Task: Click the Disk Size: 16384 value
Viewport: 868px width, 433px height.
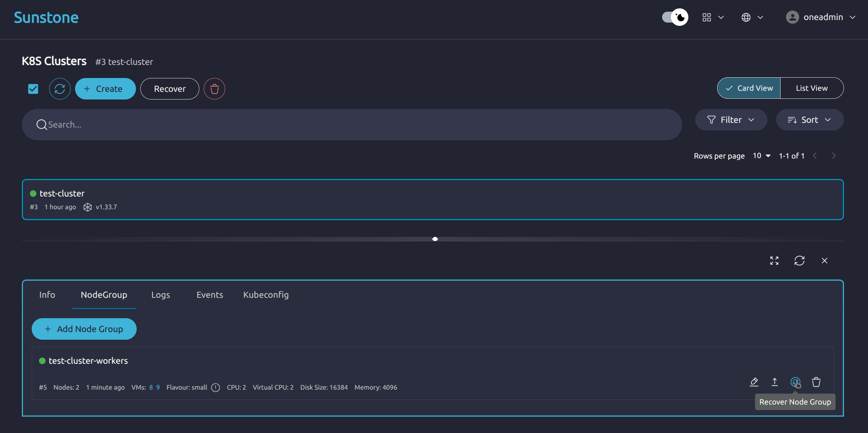Action: click(x=324, y=387)
